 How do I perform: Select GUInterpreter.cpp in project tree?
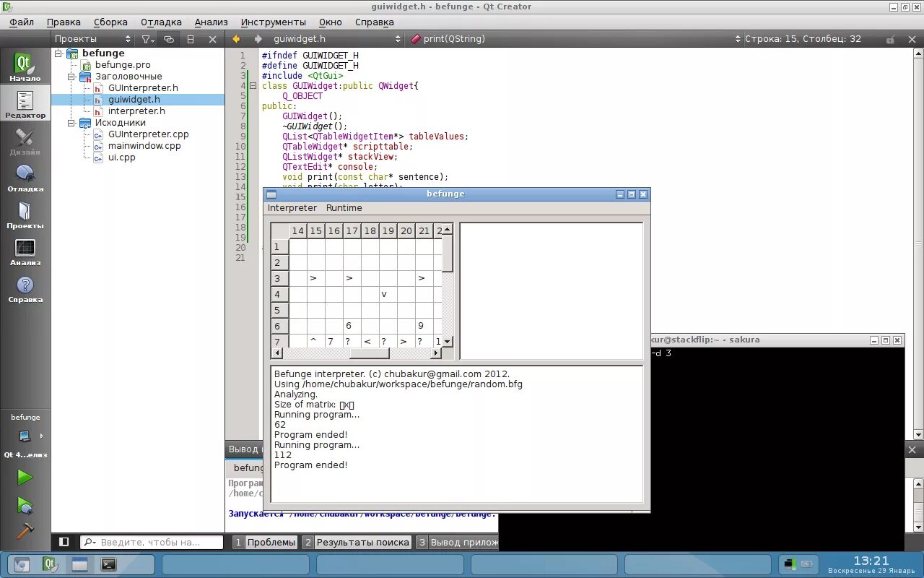149,134
